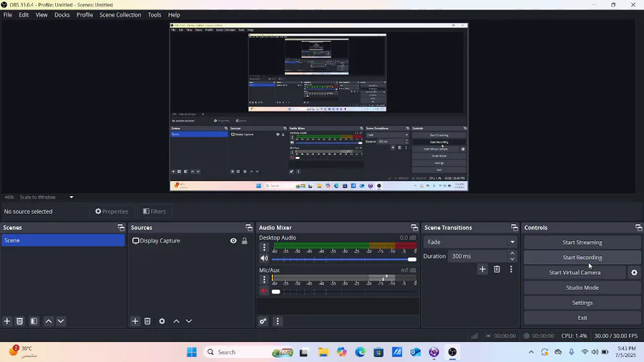Click the Exit button in Controls
The width and height of the screenshot is (644, 362).
tap(582, 318)
